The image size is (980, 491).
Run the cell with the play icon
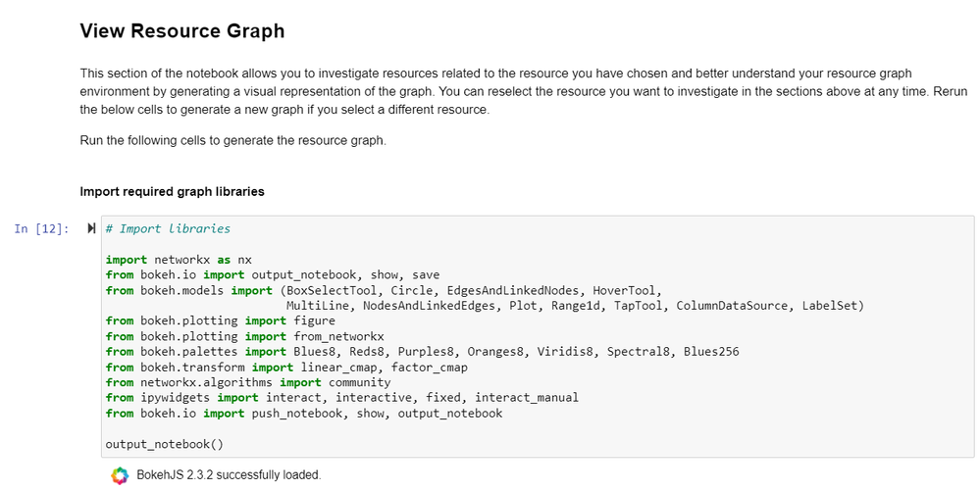coord(91,228)
